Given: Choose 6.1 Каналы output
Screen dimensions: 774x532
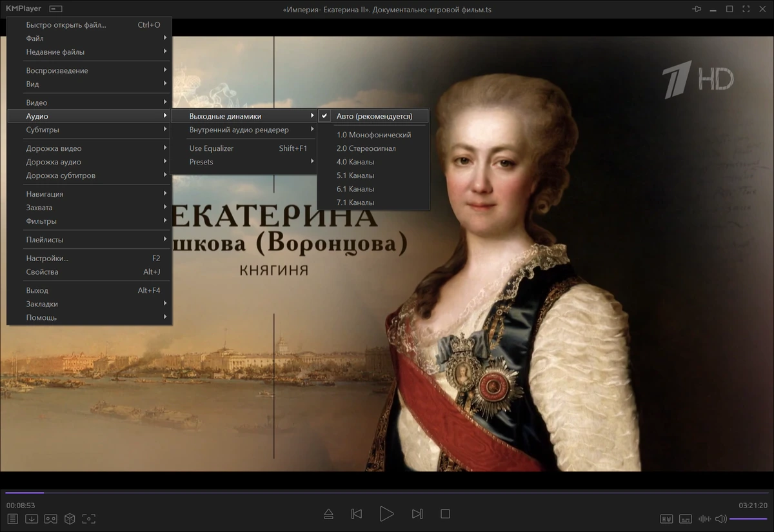Looking at the screenshot, I should tap(373, 189).
